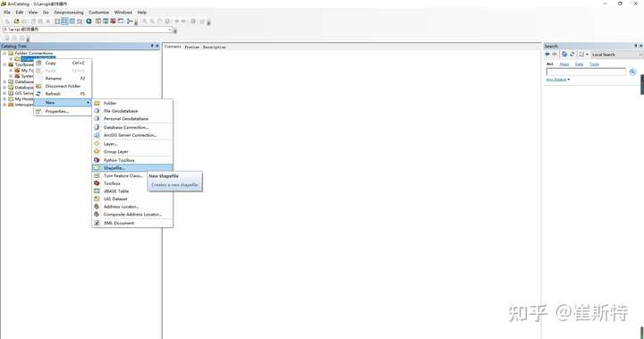Viewport: 644px width, 339px height.
Task: Launch ArcMap from the toolbar
Action: click(x=89, y=21)
